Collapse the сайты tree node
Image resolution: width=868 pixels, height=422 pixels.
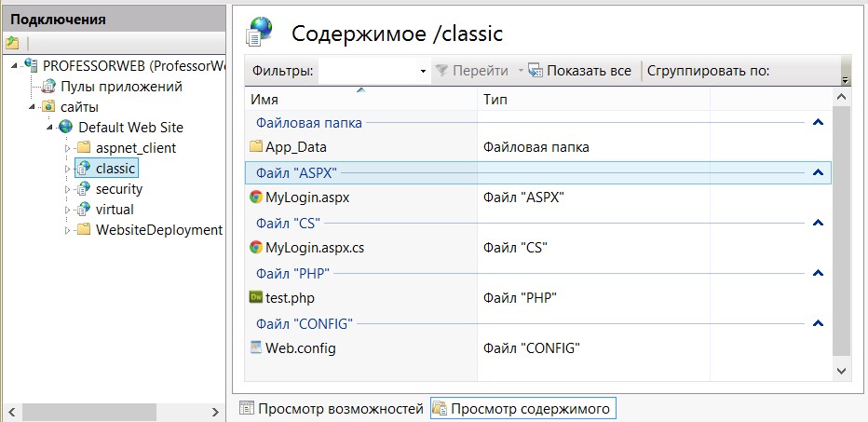(x=32, y=107)
